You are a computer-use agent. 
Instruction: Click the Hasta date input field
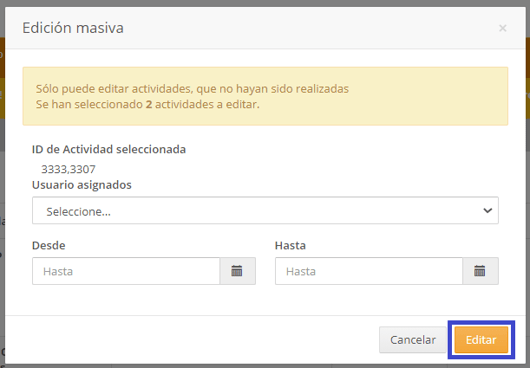point(369,271)
